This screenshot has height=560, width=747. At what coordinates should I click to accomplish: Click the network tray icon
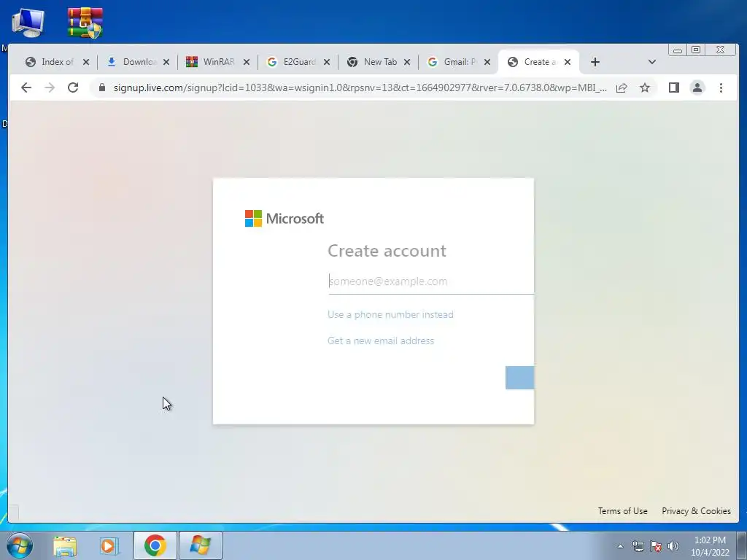click(638, 546)
